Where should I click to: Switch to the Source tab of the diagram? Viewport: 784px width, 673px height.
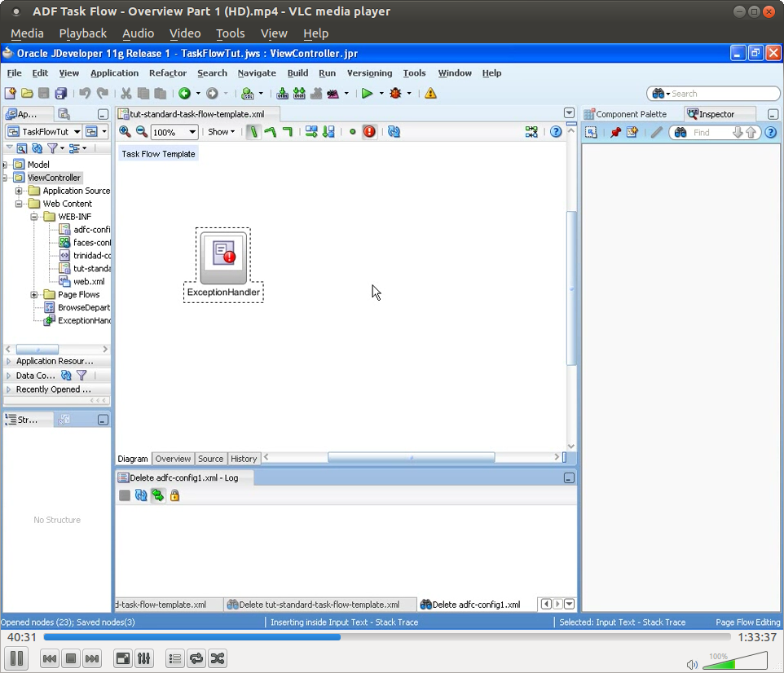pos(210,459)
